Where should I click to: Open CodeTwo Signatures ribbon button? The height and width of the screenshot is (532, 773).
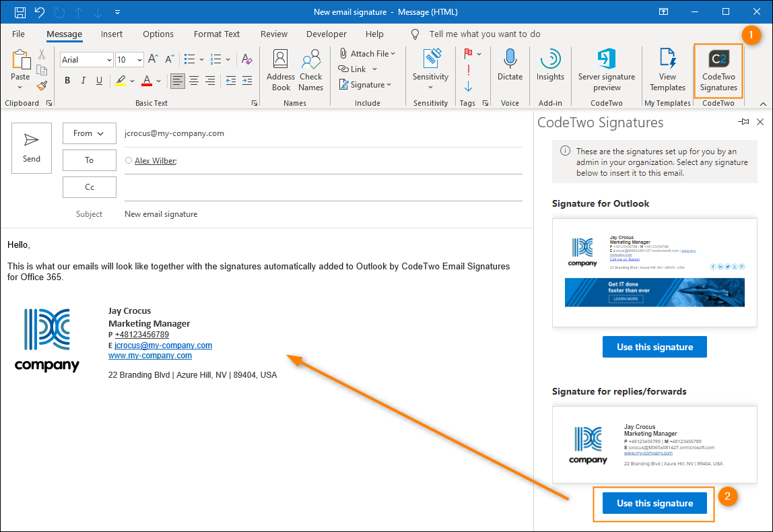point(718,70)
